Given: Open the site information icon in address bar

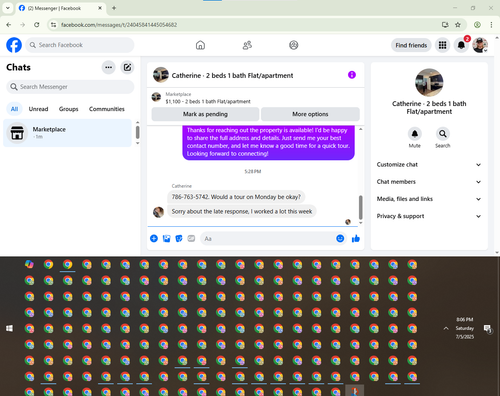Looking at the screenshot, I should pos(54,25).
